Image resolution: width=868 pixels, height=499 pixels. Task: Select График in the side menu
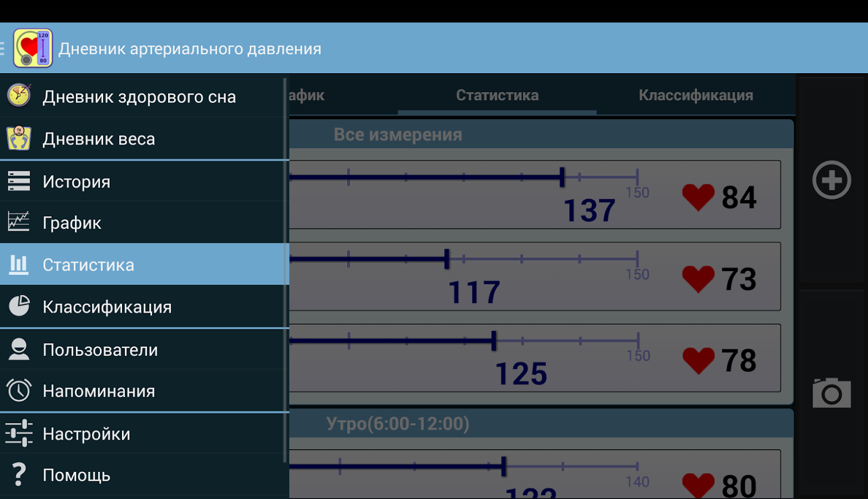[x=144, y=222]
